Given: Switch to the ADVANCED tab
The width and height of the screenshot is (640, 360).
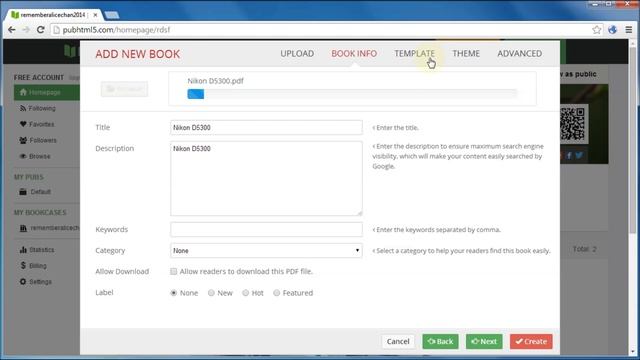Looking at the screenshot, I should point(520,53).
